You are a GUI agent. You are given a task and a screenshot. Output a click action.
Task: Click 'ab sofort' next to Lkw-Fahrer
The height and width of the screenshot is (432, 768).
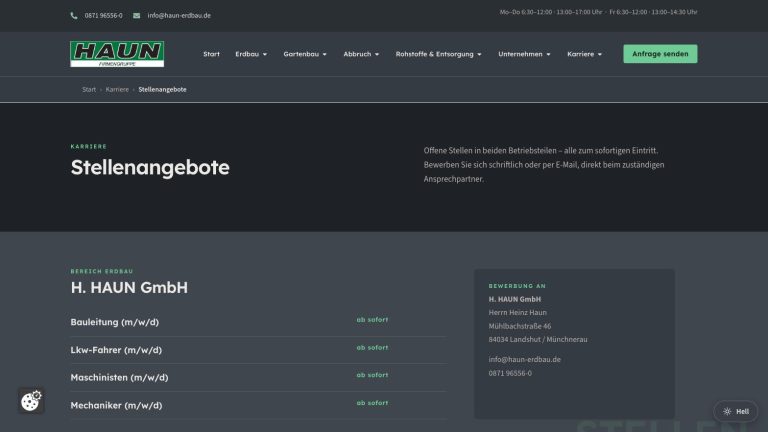pos(372,348)
